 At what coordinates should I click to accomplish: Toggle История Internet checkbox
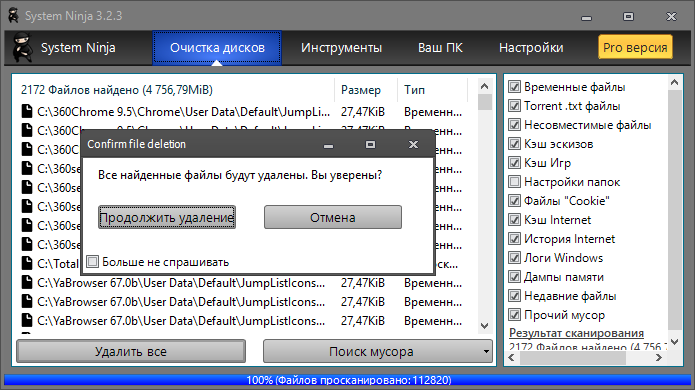click(x=514, y=239)
